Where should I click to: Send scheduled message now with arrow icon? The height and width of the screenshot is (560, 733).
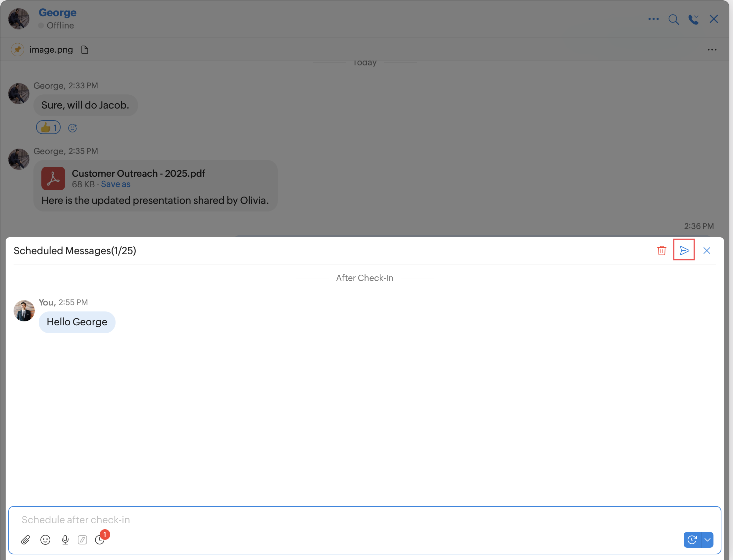click(x=684, y=250)
